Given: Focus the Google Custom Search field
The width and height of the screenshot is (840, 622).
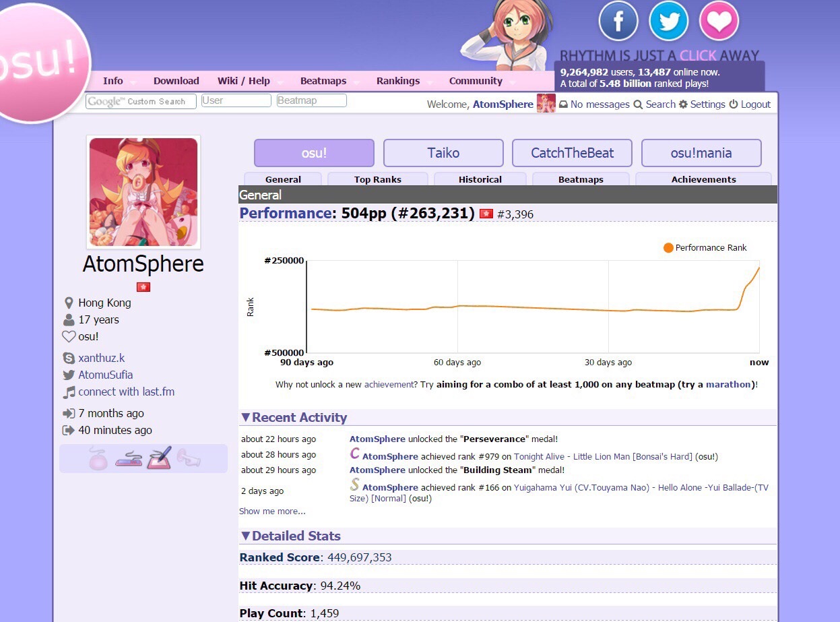Looking at the screenshot, I should pos(141,101).
